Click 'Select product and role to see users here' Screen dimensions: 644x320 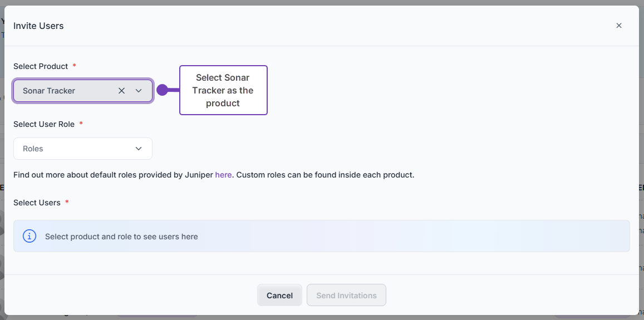pos(121,237)
